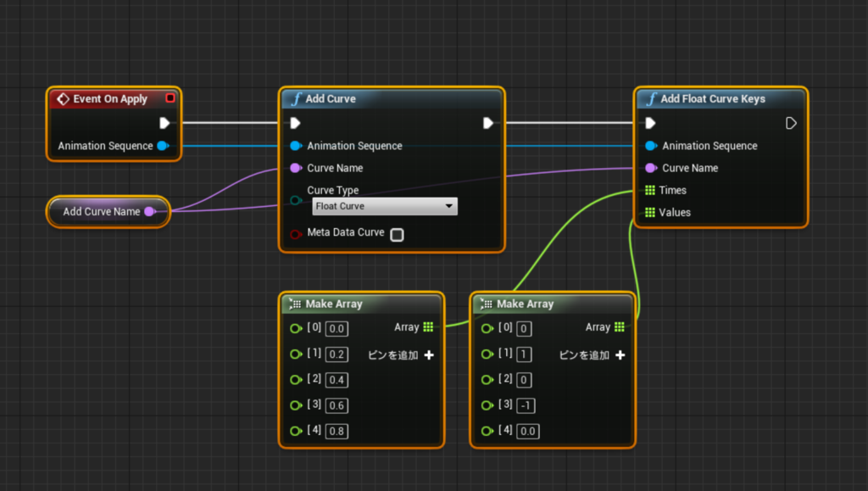The width and height of the screenshot is (868, 491).
Task: Select the Add Curve Name variable node
Action: click(108, 211)
